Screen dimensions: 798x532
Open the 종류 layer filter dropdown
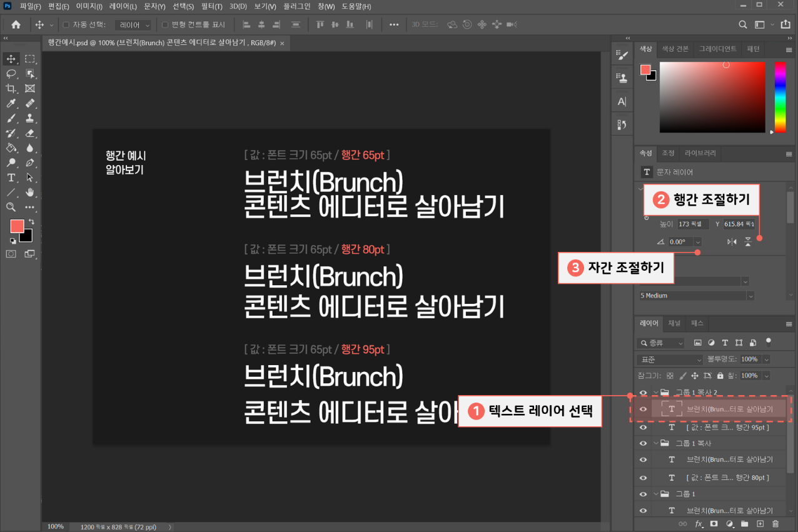[661, 343]
